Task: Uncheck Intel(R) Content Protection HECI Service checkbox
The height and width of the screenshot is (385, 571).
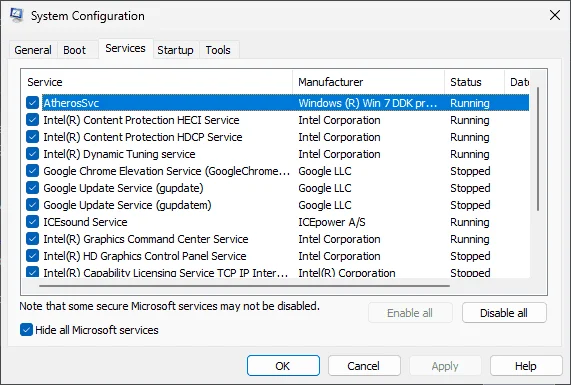Action: tap(32, 120)
